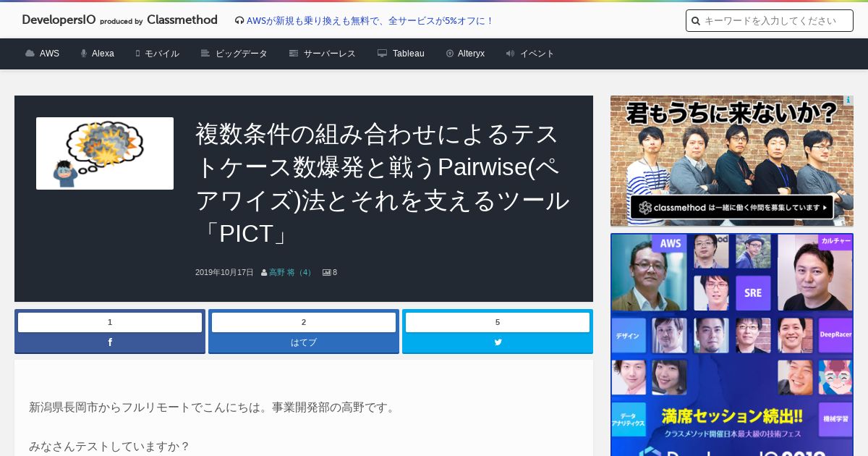Click the cloud icon next to AWS
Screen dimensions: 868x456
click(x=30, y=54)
